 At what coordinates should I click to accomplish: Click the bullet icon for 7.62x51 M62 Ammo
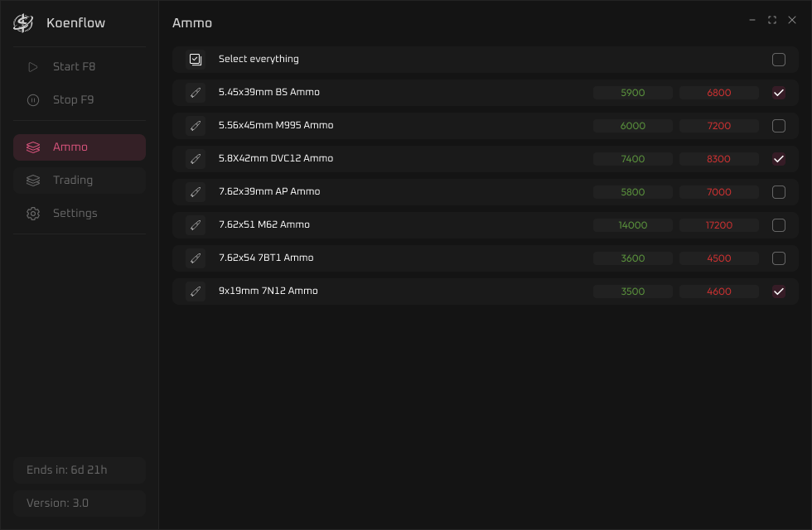tap(196, 225)
